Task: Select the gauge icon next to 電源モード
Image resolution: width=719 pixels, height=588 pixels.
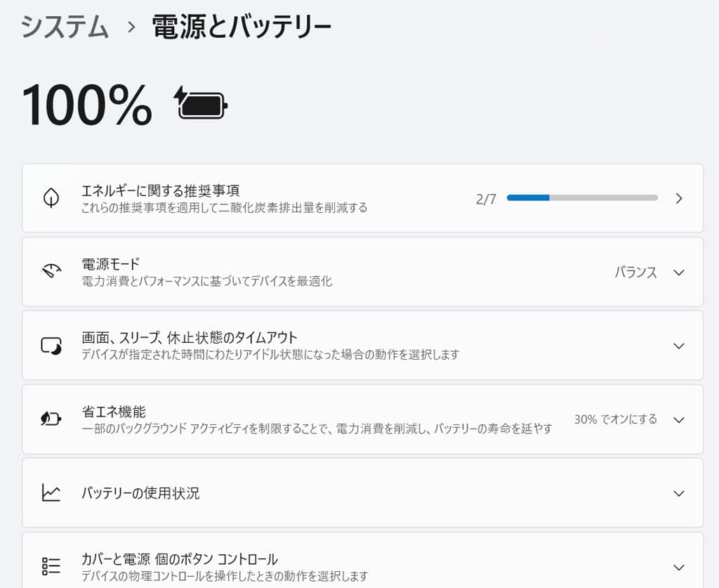Action: tap(51, 272)
